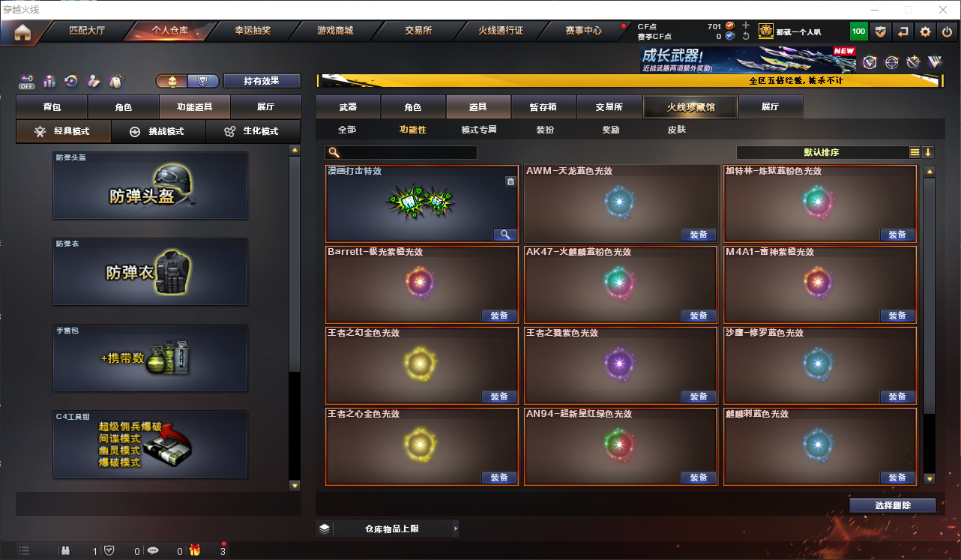Click the orange return arrow icon
Screen dimensions: 961x560
click(x=903, y=31)
